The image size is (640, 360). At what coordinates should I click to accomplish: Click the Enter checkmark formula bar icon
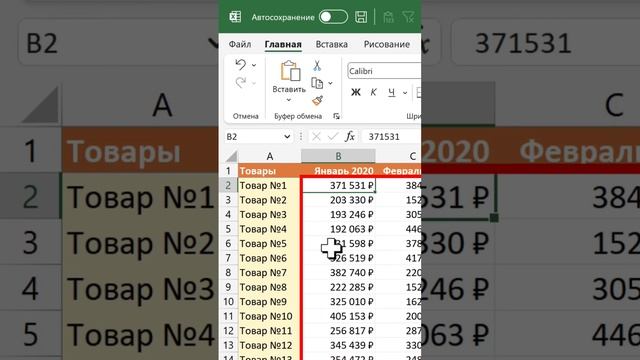coord(333,137)
